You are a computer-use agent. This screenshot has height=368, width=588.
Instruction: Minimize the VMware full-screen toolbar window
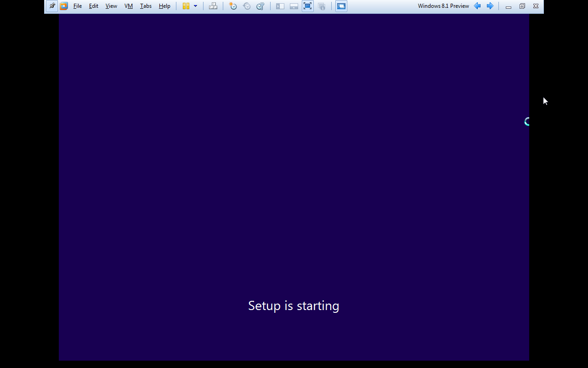tap(509, 6)
